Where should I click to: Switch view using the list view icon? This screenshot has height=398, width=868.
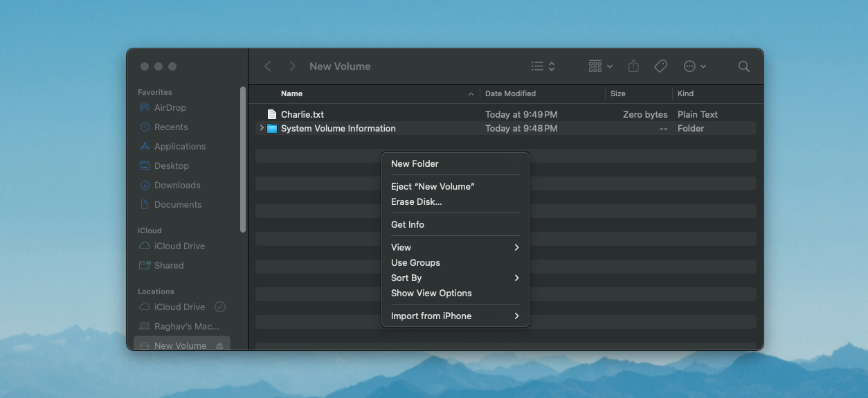538,66
